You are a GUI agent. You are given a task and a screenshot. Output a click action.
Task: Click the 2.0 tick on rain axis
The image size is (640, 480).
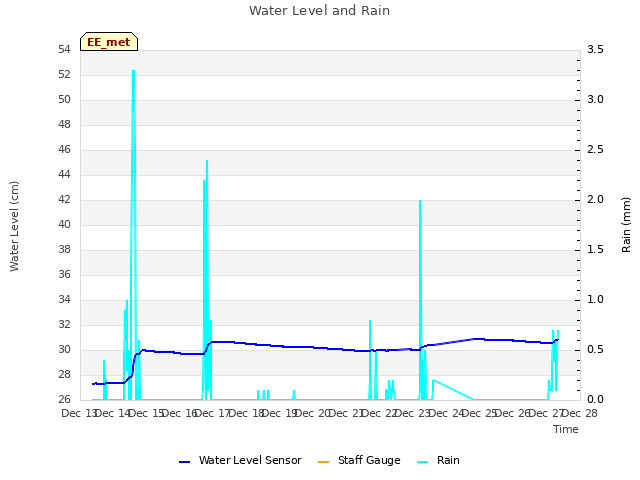coord(595,200)
